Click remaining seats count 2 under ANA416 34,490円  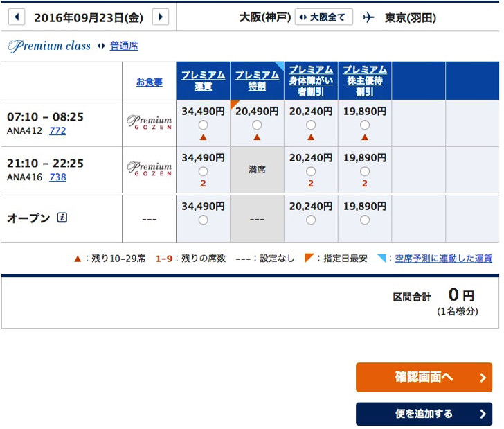(x=203, y=184)
